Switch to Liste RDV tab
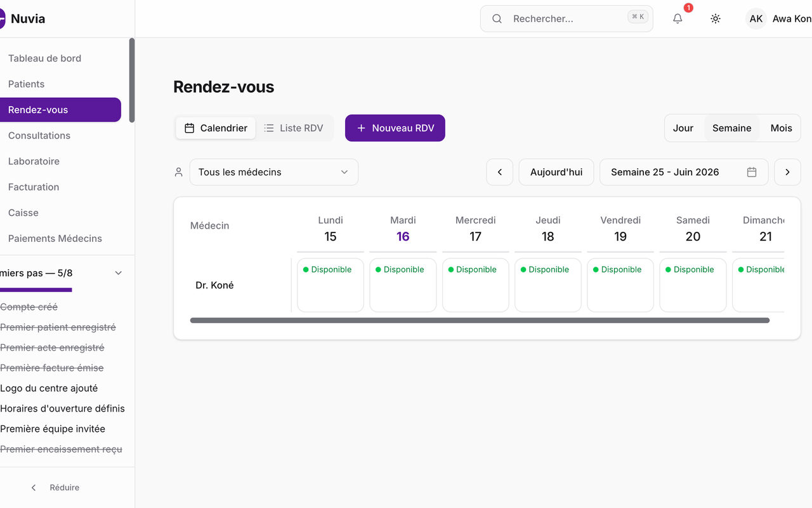This screenshot has height=508, width=812. click(x=294, y=128)
